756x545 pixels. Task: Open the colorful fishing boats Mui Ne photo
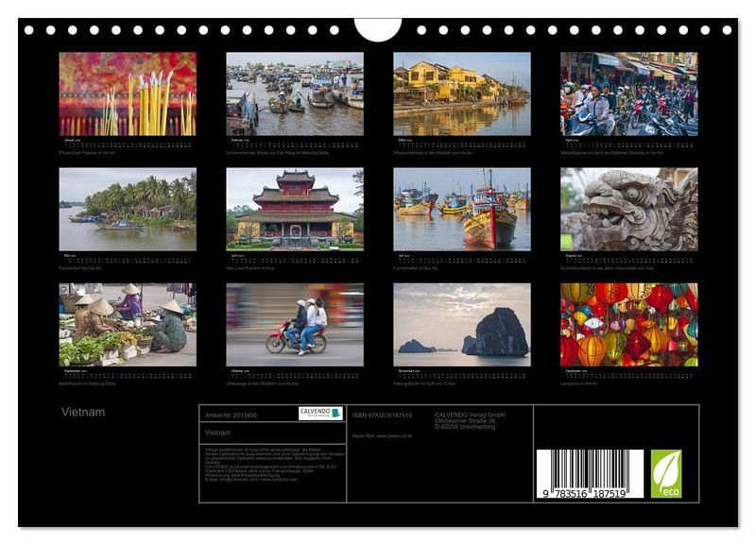462,209
